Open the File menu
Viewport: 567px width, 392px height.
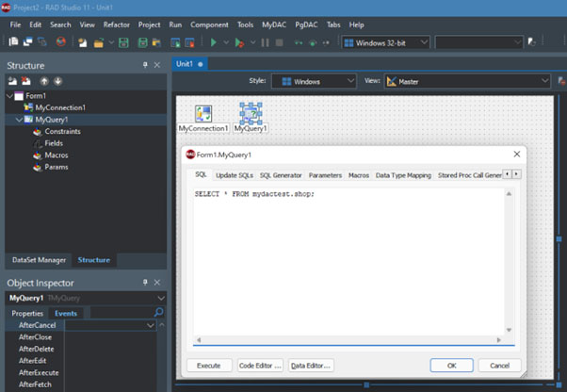click(15, 24)
